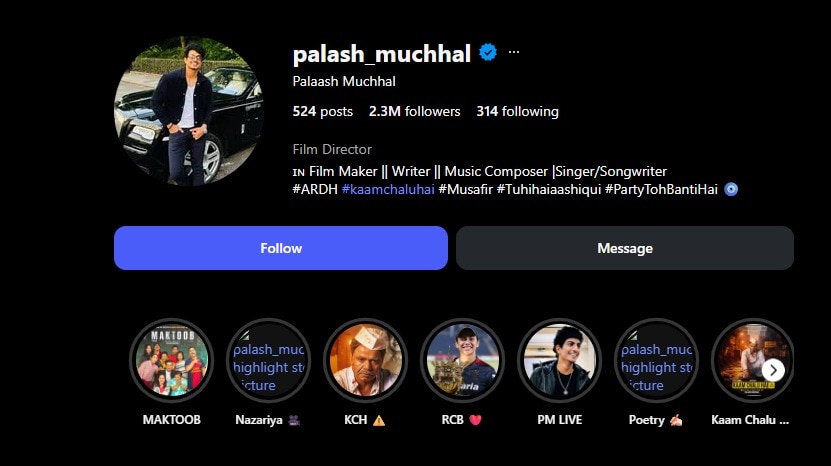Open the three-dots options menu
Image resolution: width=831 pixels, height=466 pixels.
[514, 52]
